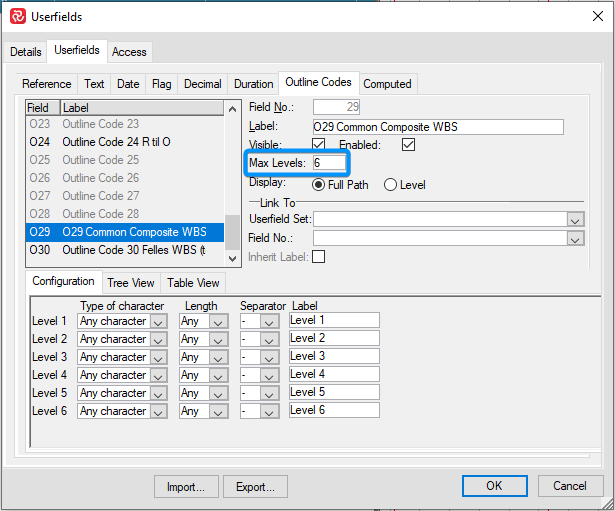Click the Max Levels input field
615x511 pixels.
point(329,163)
